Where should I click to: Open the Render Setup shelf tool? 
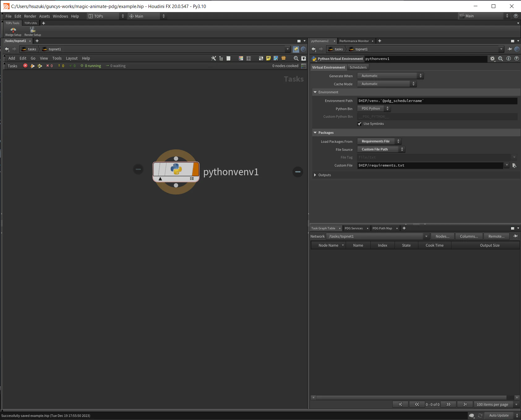(x=32, y=32)
